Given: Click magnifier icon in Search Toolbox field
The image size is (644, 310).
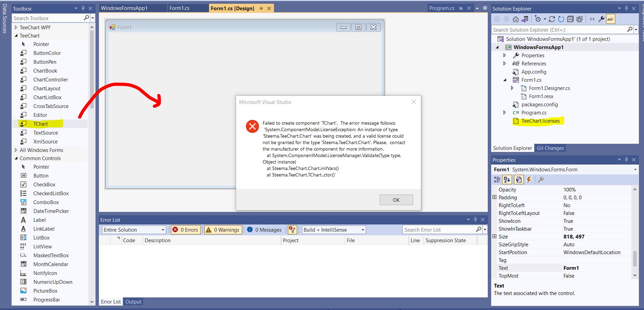Looking at the screenshot, I should click(86, 18).
